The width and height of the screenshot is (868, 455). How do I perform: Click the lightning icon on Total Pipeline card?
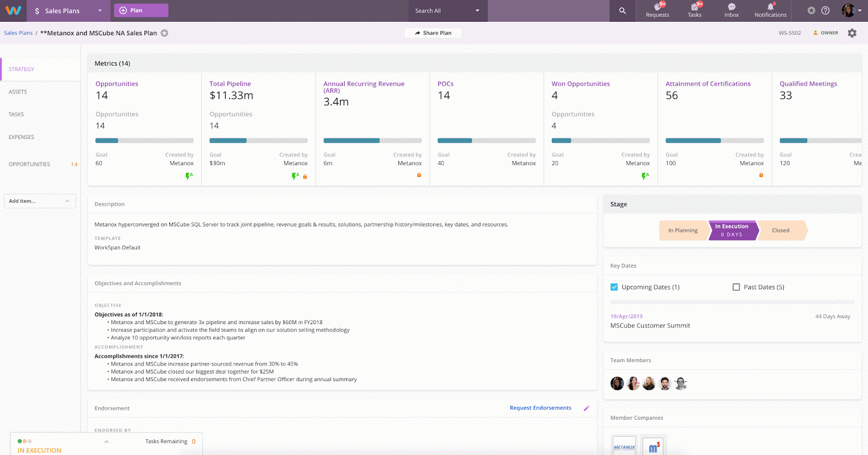295,176
